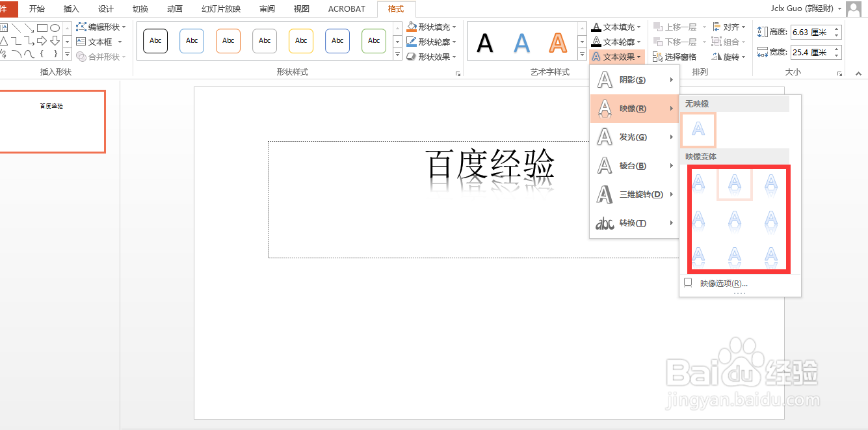The width and height of the screenshot is (868, 430).
Task: Switch to the 开始 ribbon tab
Action: coord(37,8)
